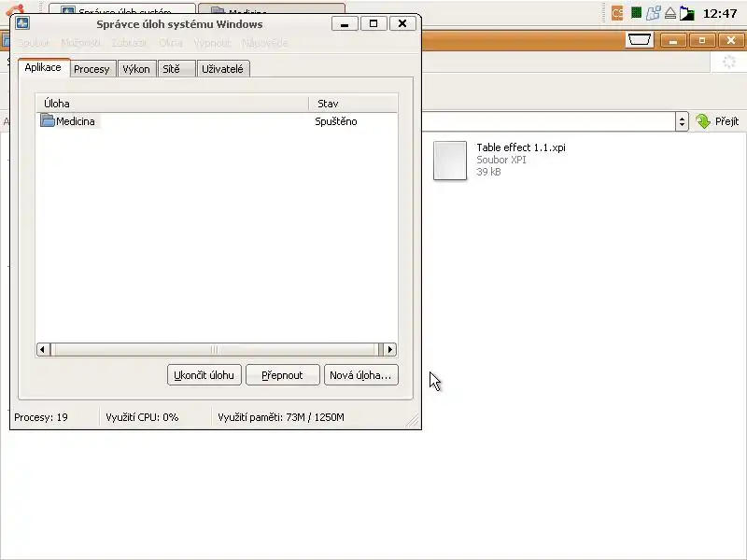
Task: Click the Využití paměti: 73M / 1250M status
Action: (x=281, y=417)
